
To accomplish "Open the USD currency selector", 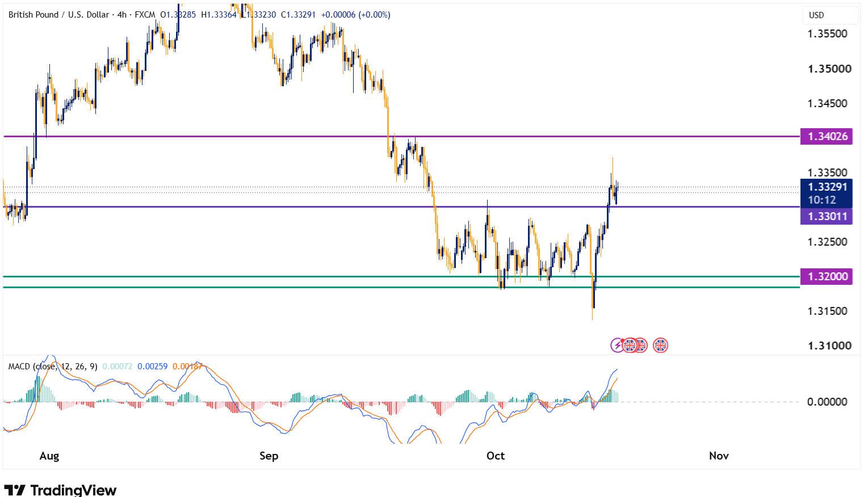I will [830, 15].
